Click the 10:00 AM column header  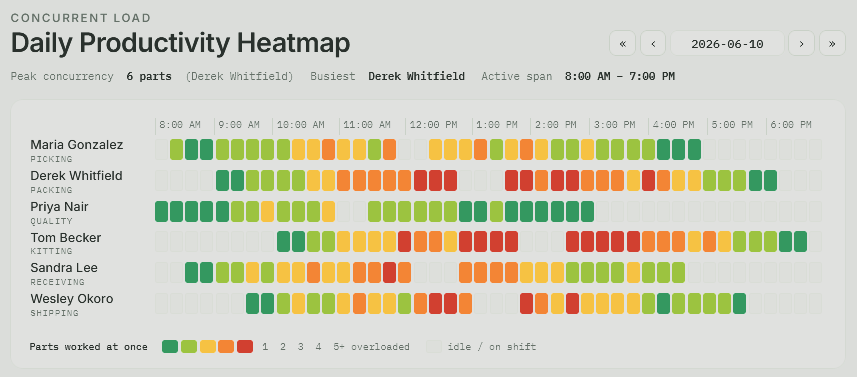point(301,125)
